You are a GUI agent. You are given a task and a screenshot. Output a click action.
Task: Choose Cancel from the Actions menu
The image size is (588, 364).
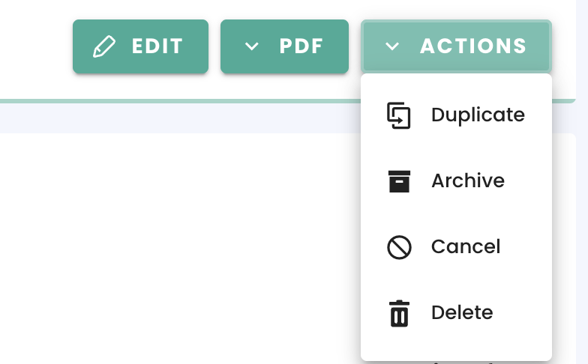(456, 247)
